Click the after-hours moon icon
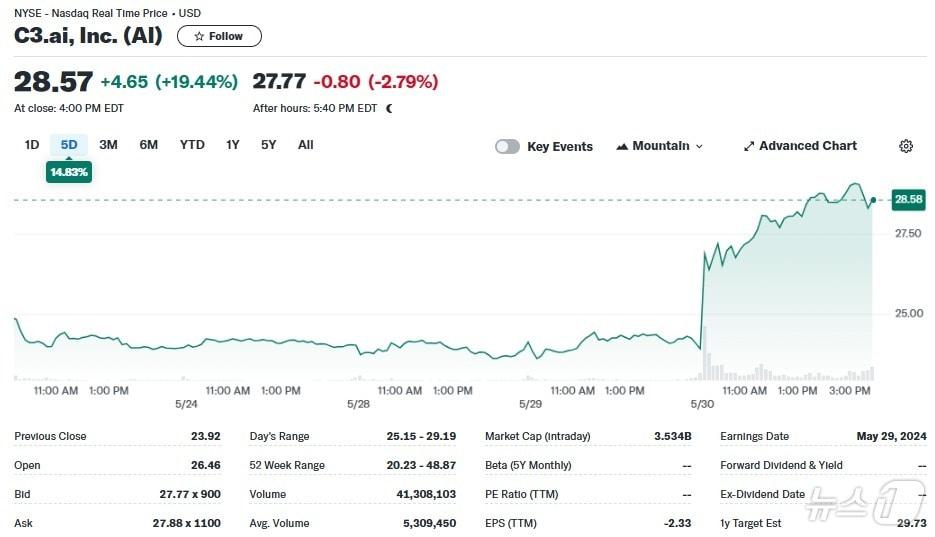Screen dimensions: 935x537 [389, 108]
